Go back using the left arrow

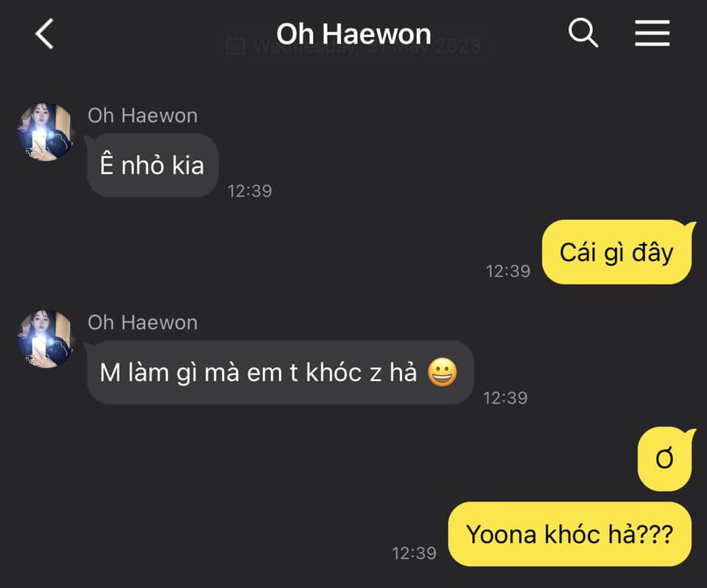[44, 33]
